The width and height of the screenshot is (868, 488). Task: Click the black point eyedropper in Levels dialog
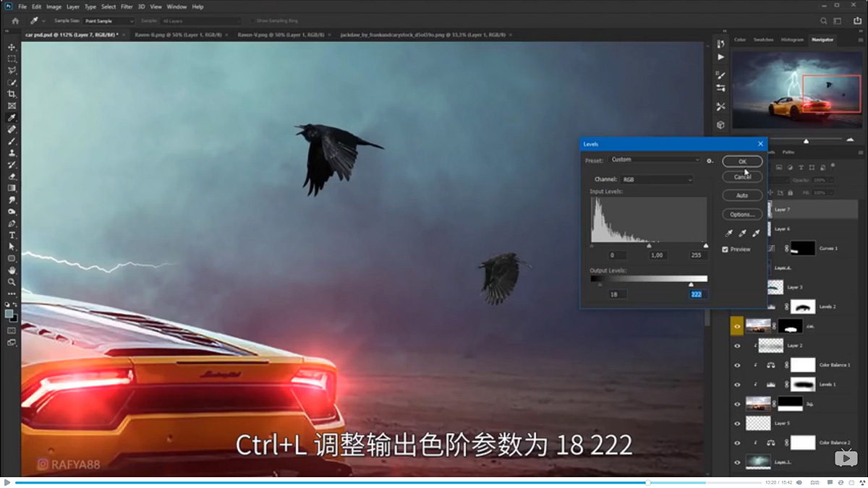[x=728, y=234]
